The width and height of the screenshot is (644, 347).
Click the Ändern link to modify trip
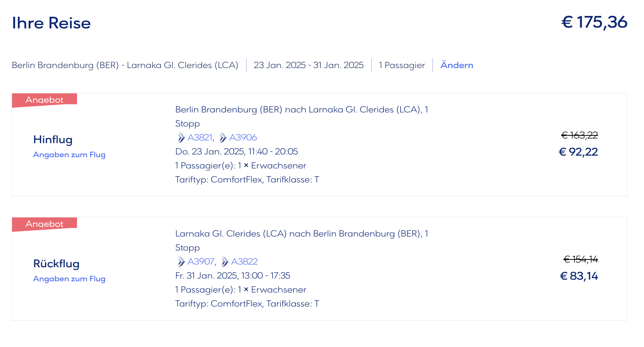[457, 65]
